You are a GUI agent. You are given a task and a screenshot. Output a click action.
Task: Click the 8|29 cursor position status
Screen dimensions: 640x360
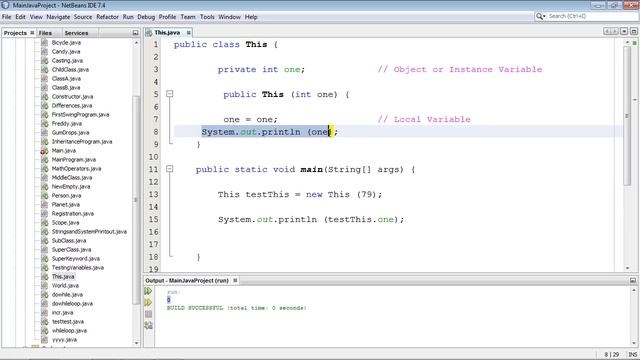[611, 355]
